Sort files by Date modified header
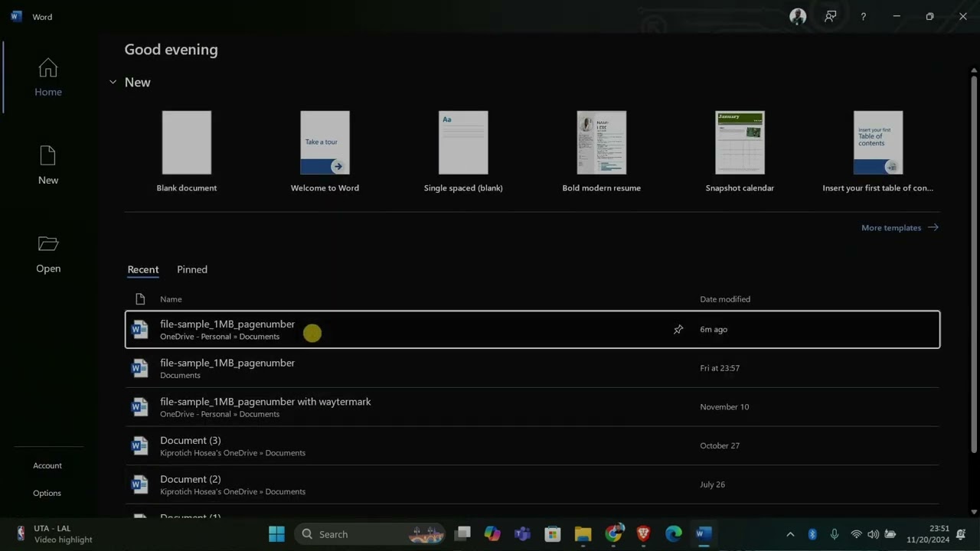Screen dimensions: 980x551 (725, 299)
